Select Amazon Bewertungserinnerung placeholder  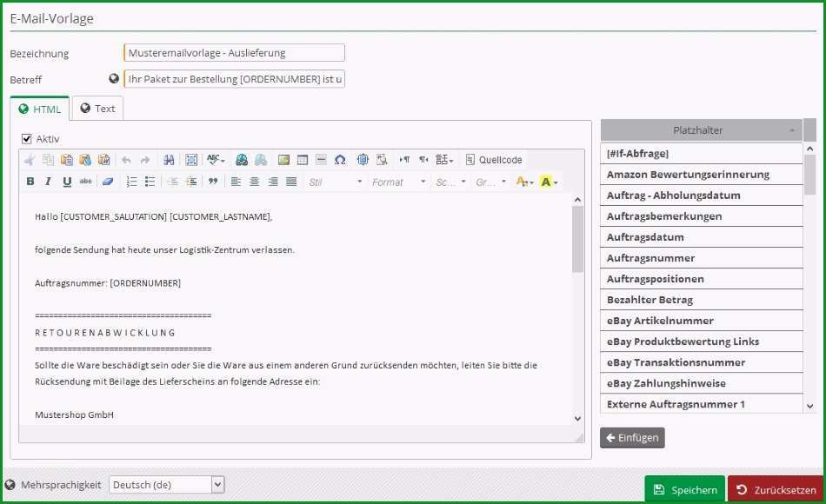point(701,175)
